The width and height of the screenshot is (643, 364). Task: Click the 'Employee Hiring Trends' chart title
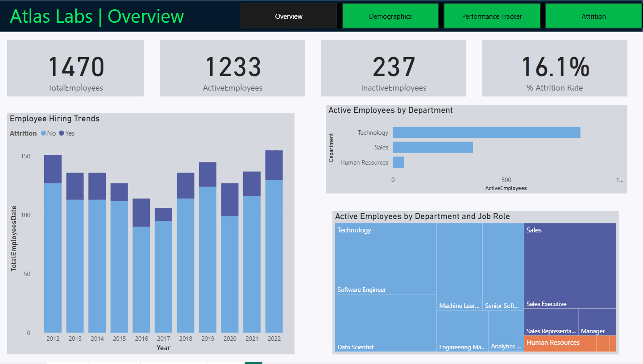[x=54, y=119]
